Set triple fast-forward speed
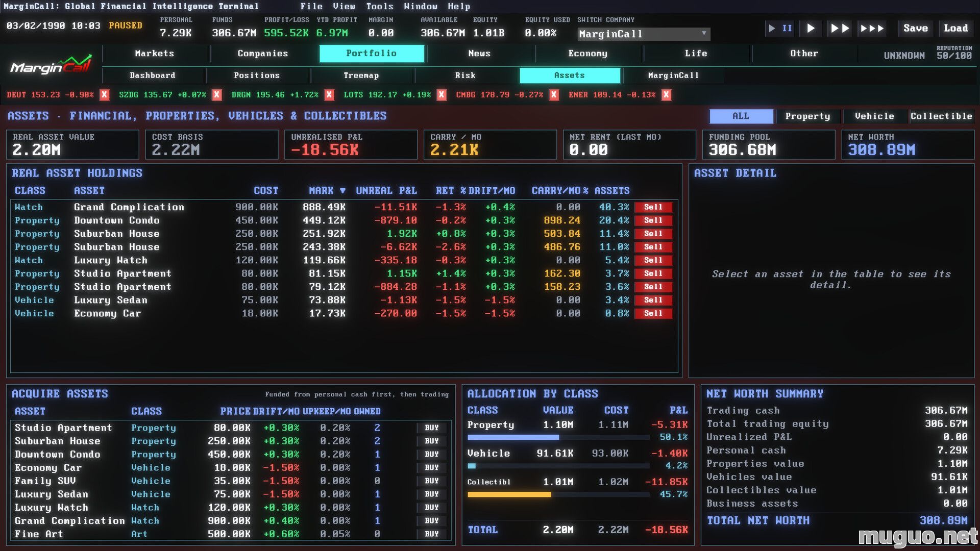The image size is (980, 551). coord(872,28)
